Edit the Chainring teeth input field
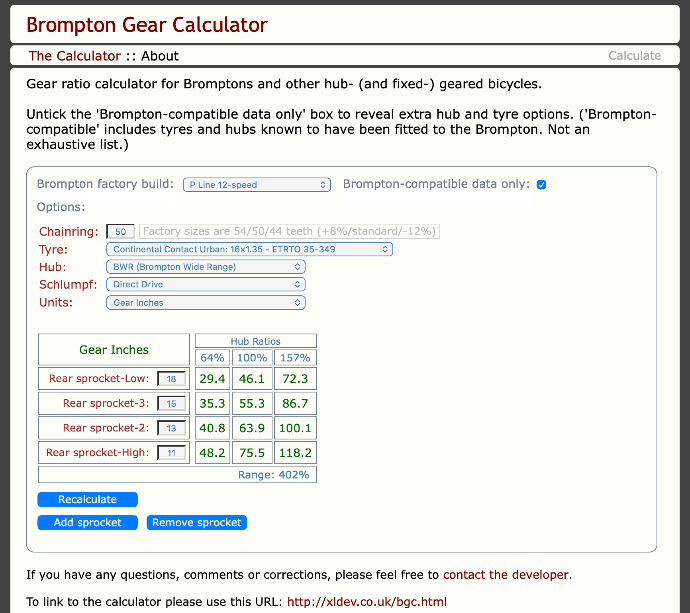Image resolution: width=690 pixels, height=613 pixels. [120, 231]
